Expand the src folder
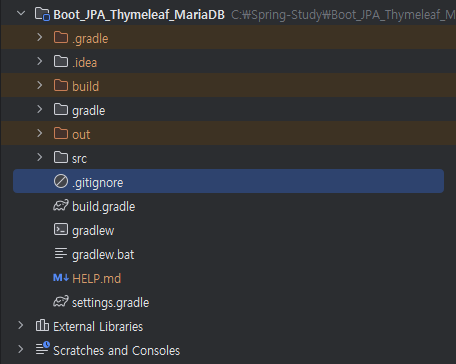456x364 pixels. coord(39,157)
